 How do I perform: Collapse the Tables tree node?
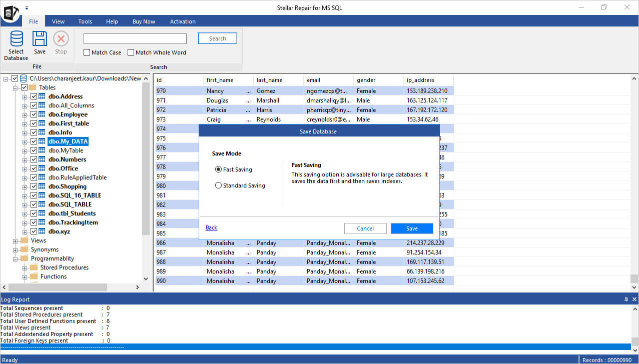coord(16,87)
